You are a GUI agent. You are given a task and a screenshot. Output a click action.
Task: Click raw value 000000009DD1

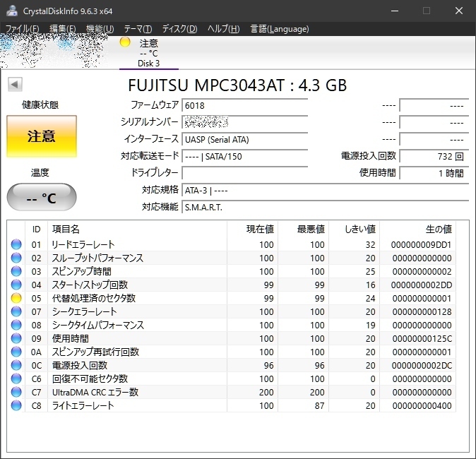tap(422, 244)
